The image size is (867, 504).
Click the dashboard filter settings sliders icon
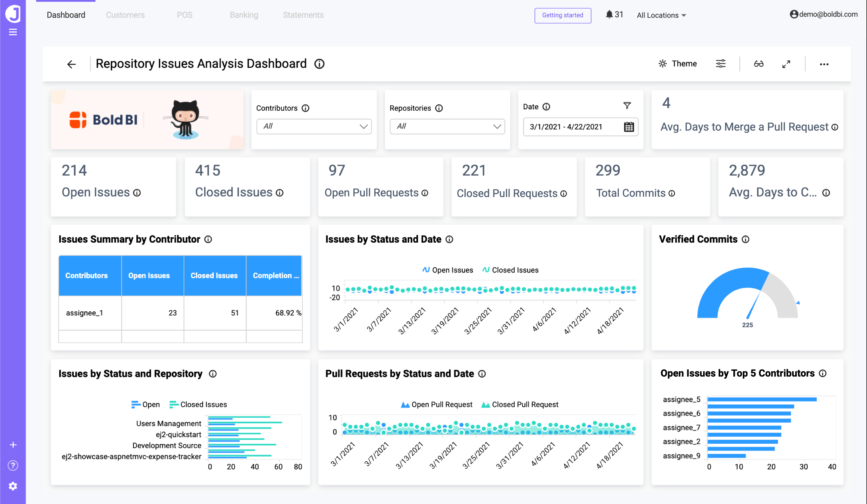tap(720, 64)
